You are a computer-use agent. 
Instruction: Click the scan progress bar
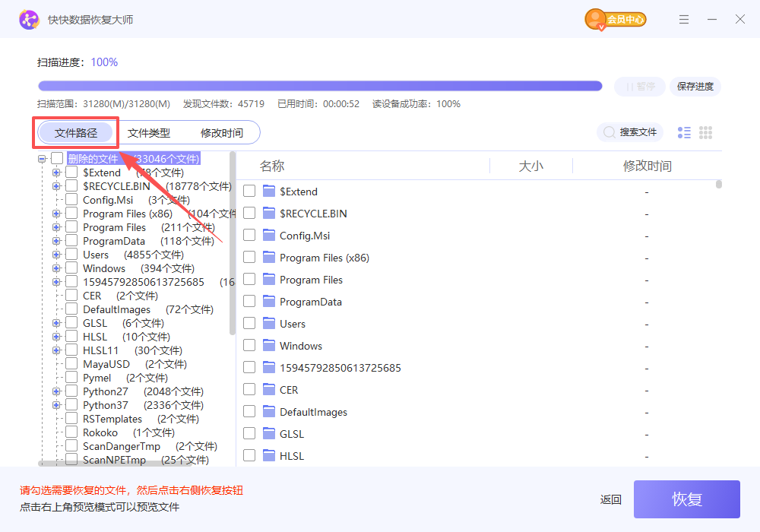pos(319,85)
